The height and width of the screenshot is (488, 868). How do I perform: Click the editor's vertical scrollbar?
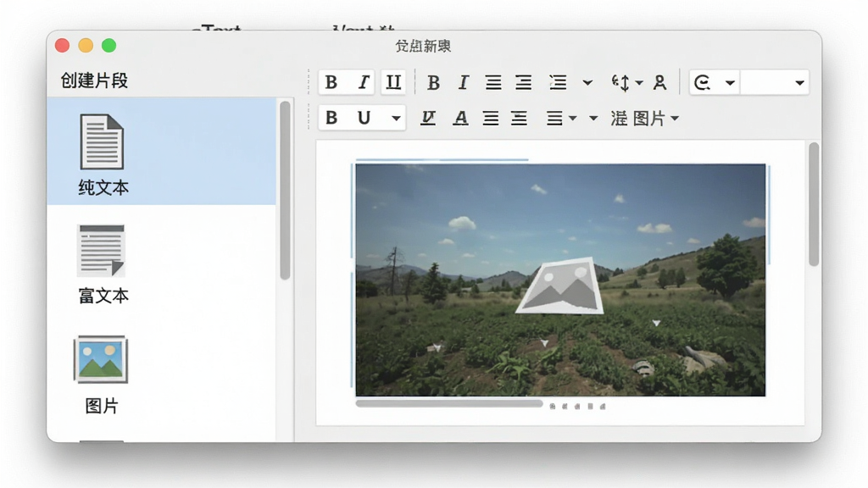813,204
